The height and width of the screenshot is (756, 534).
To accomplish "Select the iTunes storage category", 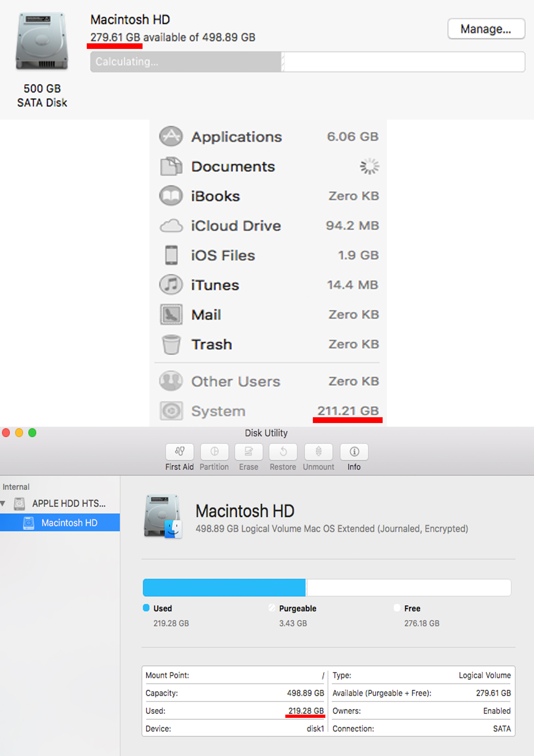I will [x=215, y=285].
